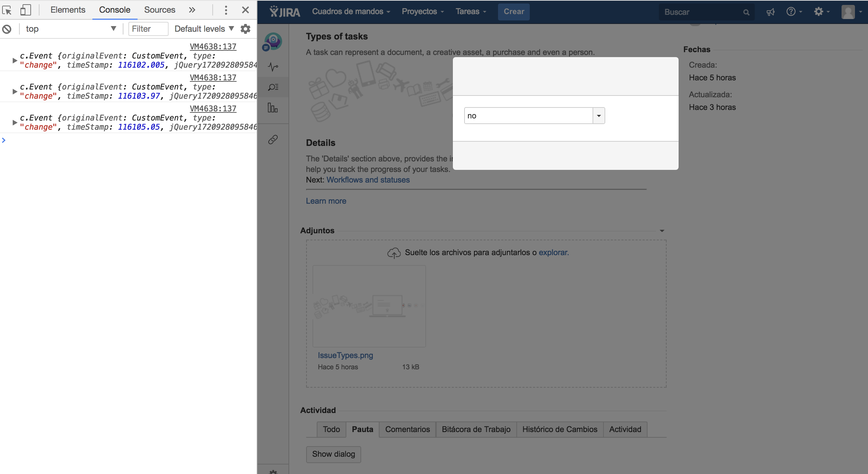Show more DevTools tabs with the chevrons
868x474 pixels.
[192, 10]
